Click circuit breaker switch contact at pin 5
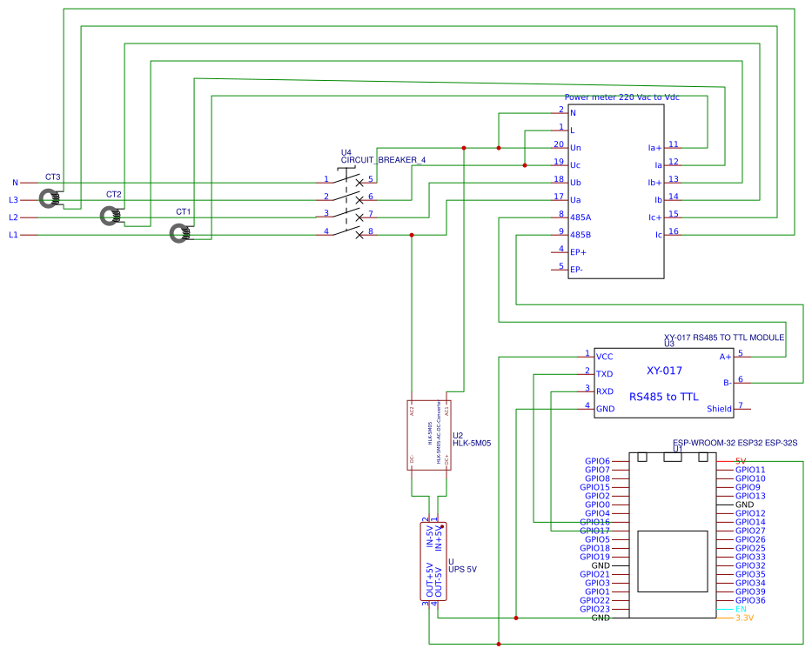Image resolution: width=812 pixels, height=655 pixels. (359, 183)
